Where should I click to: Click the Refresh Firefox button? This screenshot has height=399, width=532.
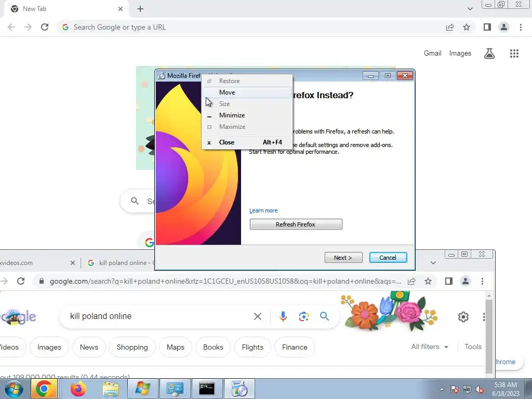coord(296,224)
